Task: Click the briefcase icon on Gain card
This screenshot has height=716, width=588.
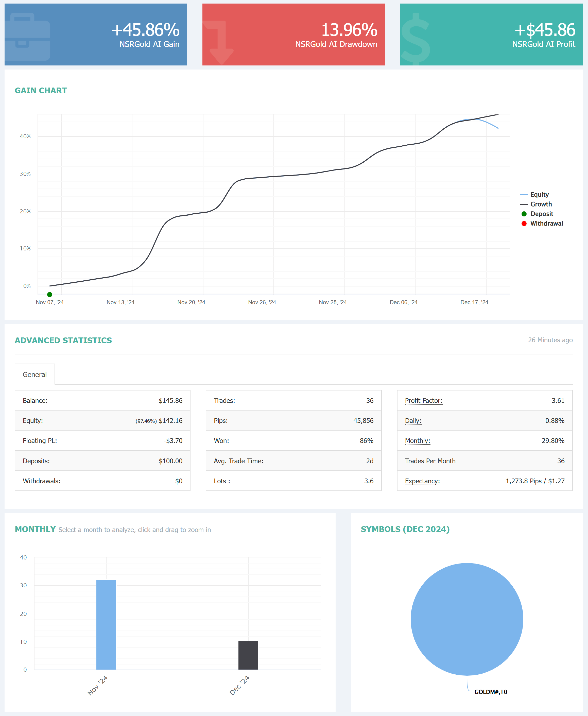Action: pos(28,37)
